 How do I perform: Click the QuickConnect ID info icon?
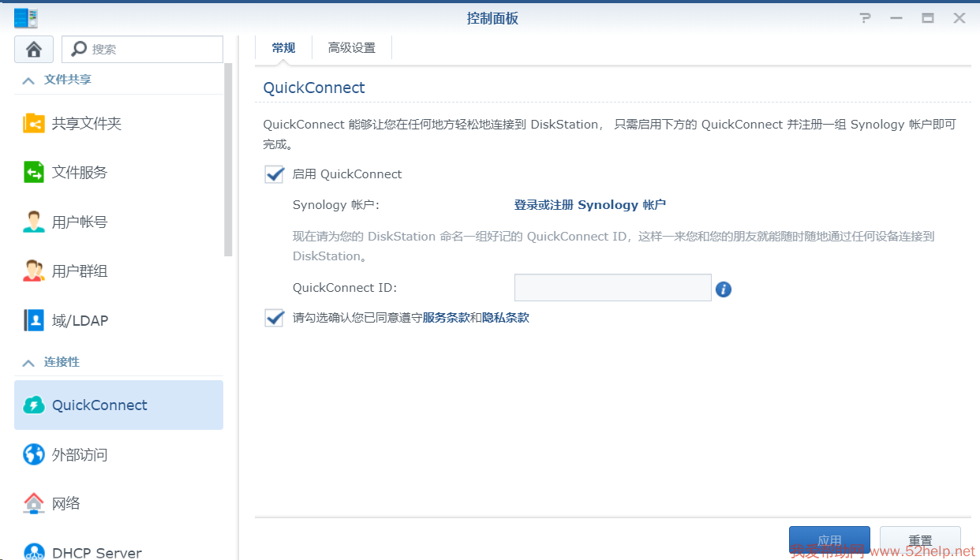724,289
